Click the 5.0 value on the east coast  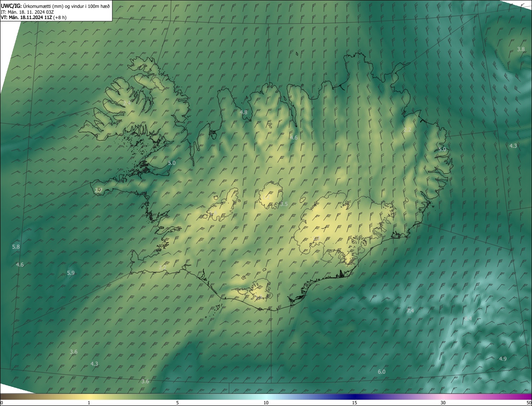pyautogui.click(x=442, y=149)
